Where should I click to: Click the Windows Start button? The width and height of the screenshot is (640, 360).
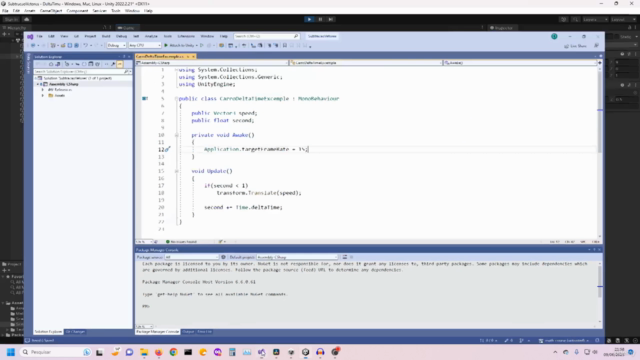11,352
